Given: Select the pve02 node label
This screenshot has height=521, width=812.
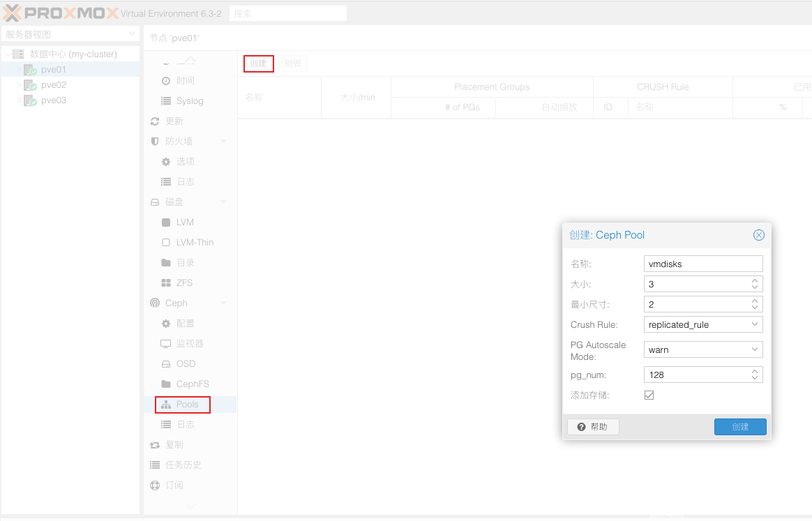Looking at the screenshot, I should [54, 85].
